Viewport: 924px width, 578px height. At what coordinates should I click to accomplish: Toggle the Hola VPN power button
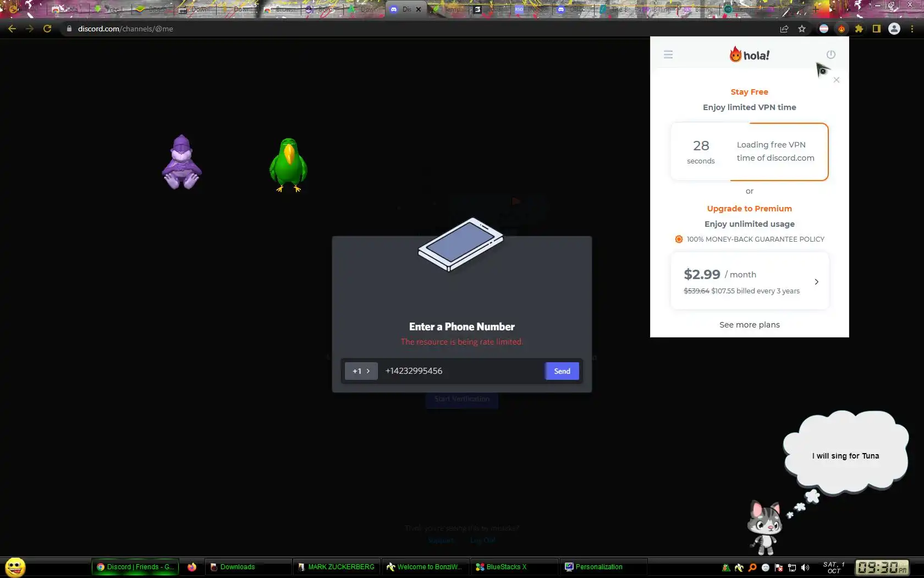click(831, 54)
